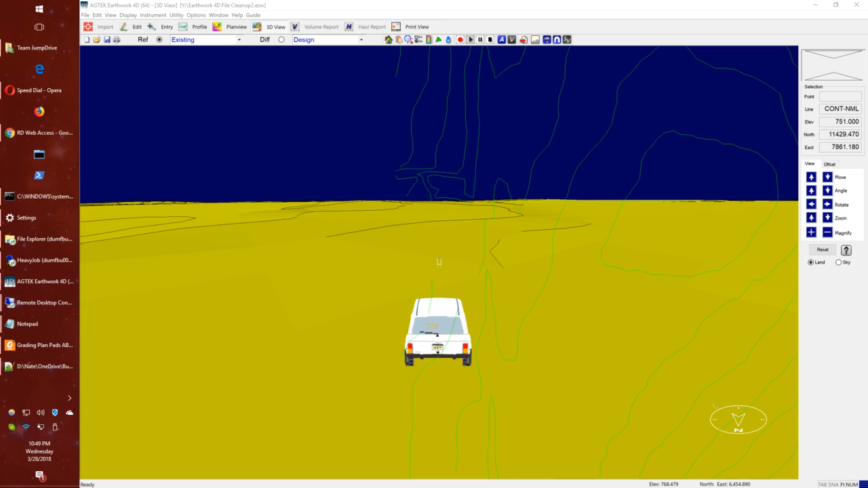Image resolution: width=868 pixels, height=488 pixels.
Task: Click the color gradient legend icon
Action: 429,39
